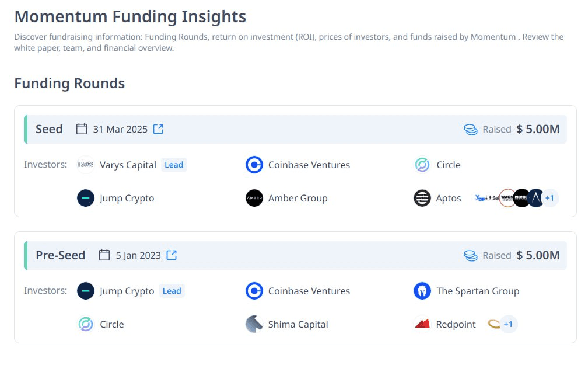Click the "Raised" label in the Seed header

click(x=497, y=129)
